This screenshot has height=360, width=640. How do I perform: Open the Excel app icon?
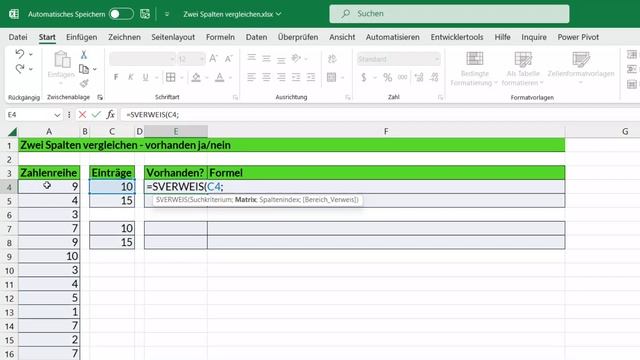pos(14,14)
